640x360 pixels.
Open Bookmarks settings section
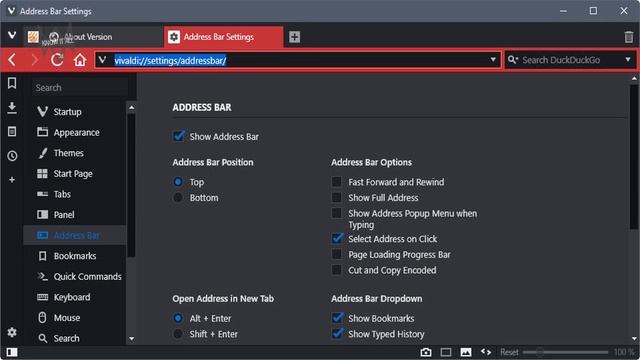(x=75, y=256)
